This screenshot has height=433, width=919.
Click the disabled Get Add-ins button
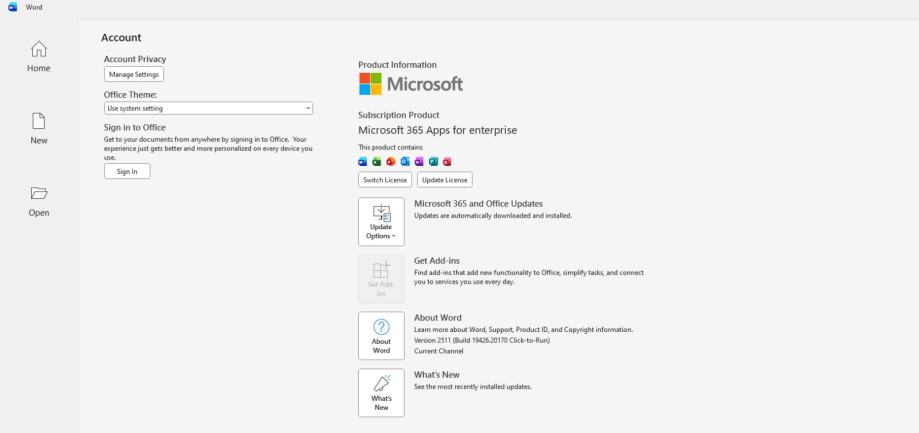382,278
